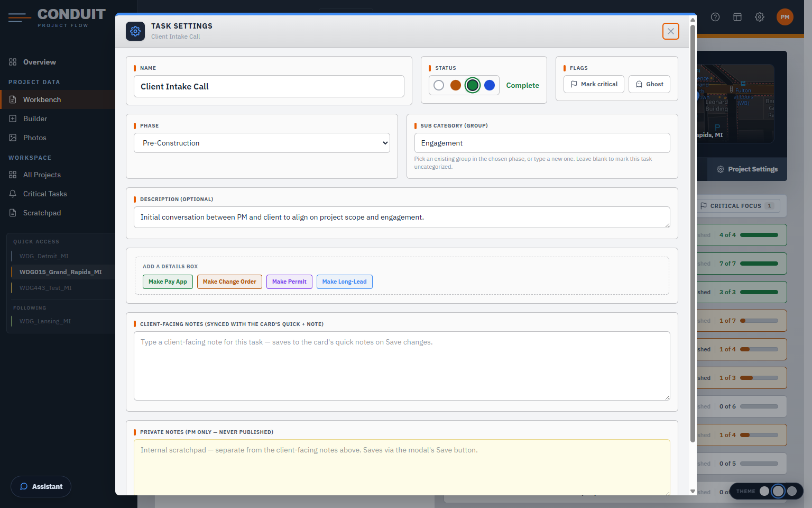Click into the Description text field
812x508 pixels.
[x=402, y=217]
